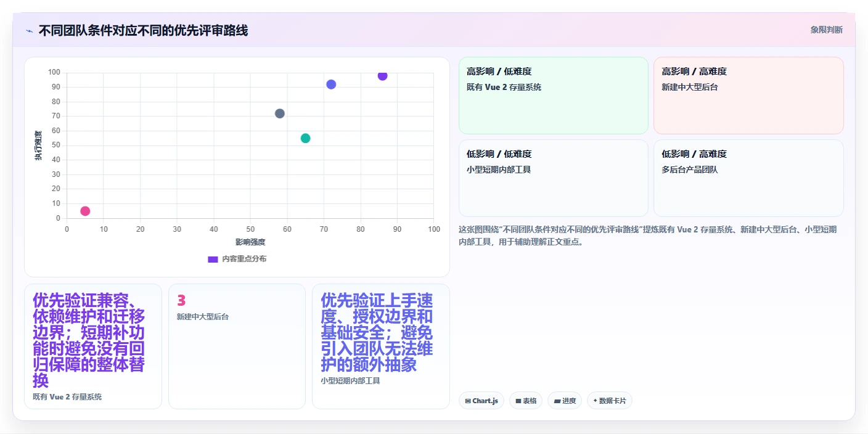
Task: Open the 低影响 / 低难度 quadrant card
Action: click(554, 178)
